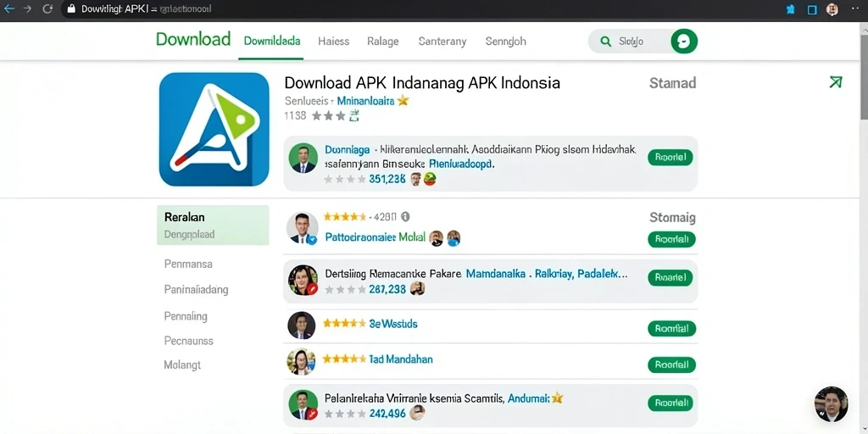This screenshot has width=868, height=434.
Task: Select Molangt in the sidebar
Action: coord(182,365)
